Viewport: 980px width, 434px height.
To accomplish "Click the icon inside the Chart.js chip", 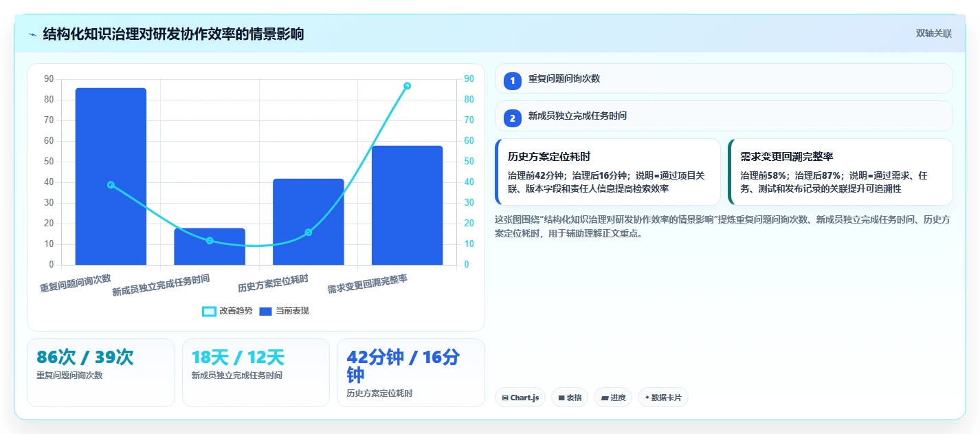I will tap(505, 398).
